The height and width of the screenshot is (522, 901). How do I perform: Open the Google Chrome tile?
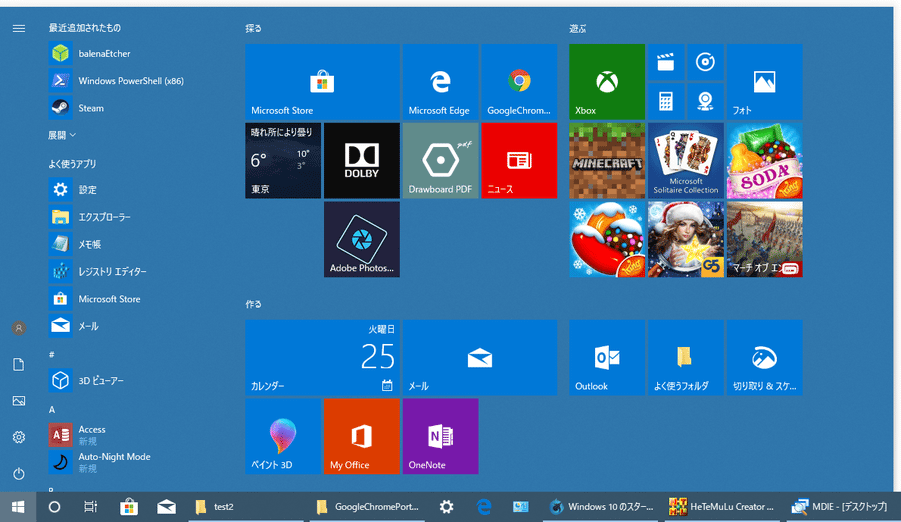coord(519,82)
